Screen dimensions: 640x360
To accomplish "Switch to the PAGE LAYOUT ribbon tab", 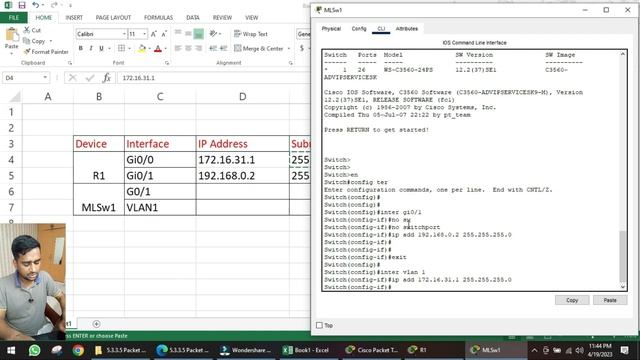I will pyautogui.click(x=113, y=18).
